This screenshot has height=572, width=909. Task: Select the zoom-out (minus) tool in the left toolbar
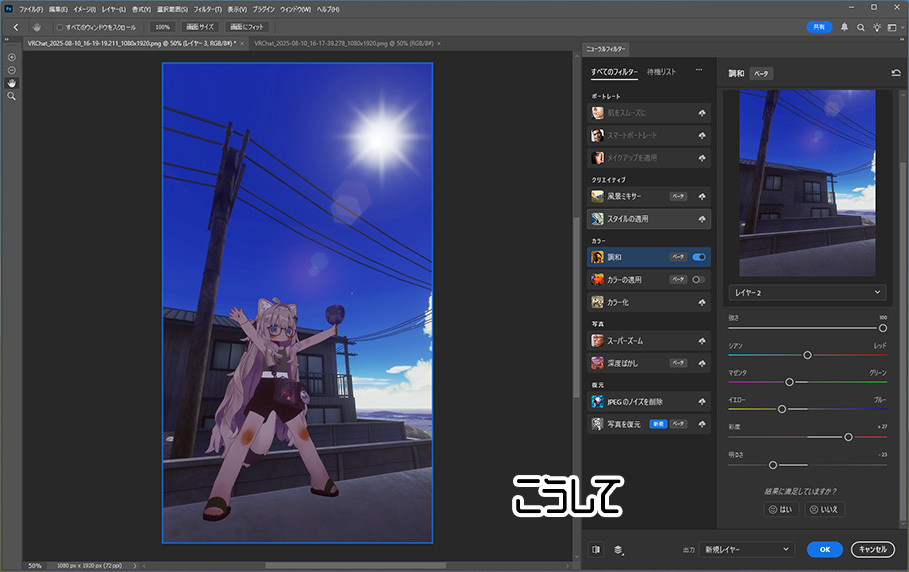pyautogui.click(x=12, y=70)
